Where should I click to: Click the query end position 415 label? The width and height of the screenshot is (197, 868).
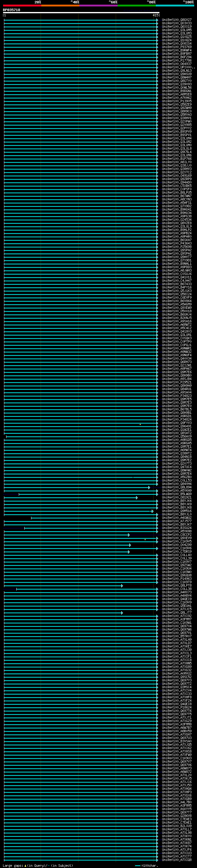pyautogui.click(x=155, y=15)
